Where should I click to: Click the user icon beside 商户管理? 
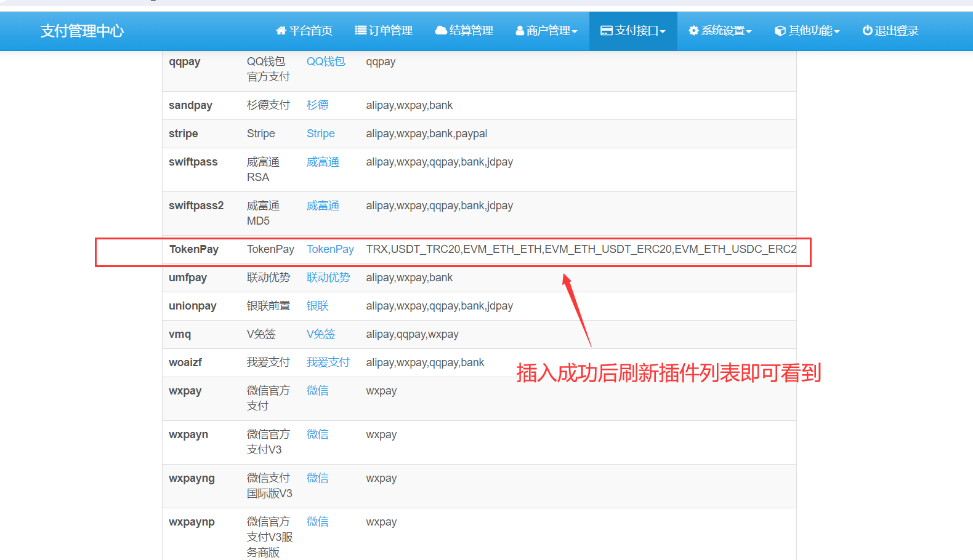[x=520, y=31]
